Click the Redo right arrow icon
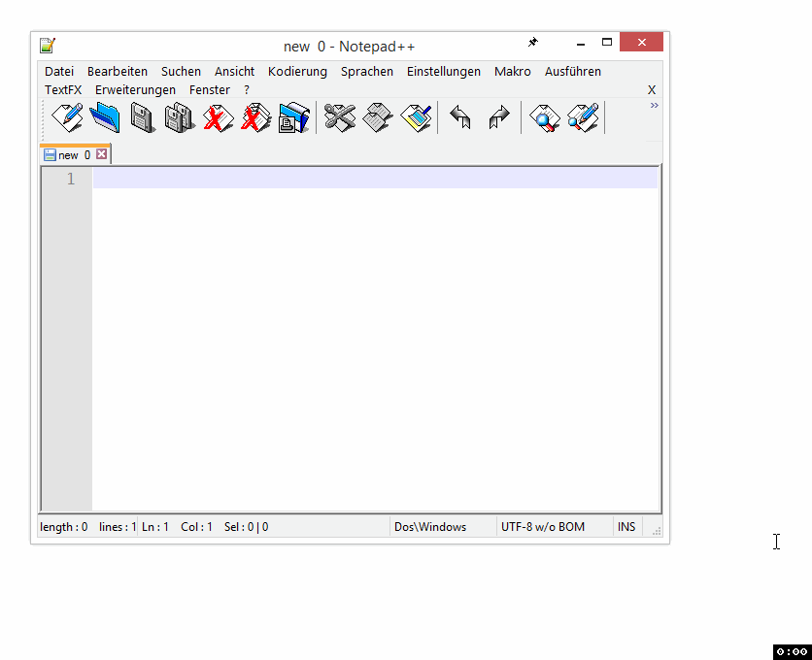Viewport: 812px width, 660px height. pos(498,118)
